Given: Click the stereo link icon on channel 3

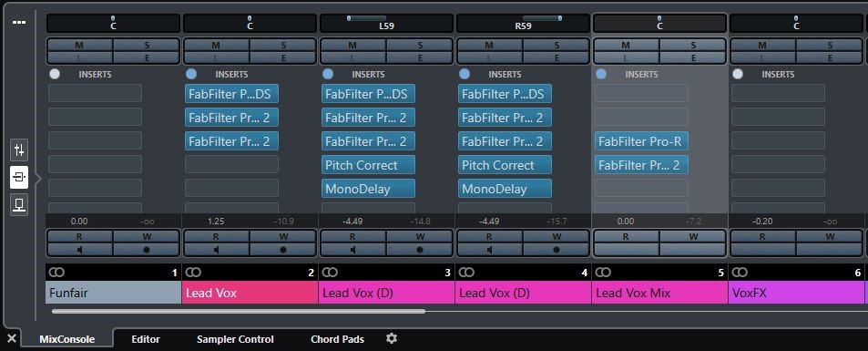Looking at the screenshot, I should (x=330, y=273).
